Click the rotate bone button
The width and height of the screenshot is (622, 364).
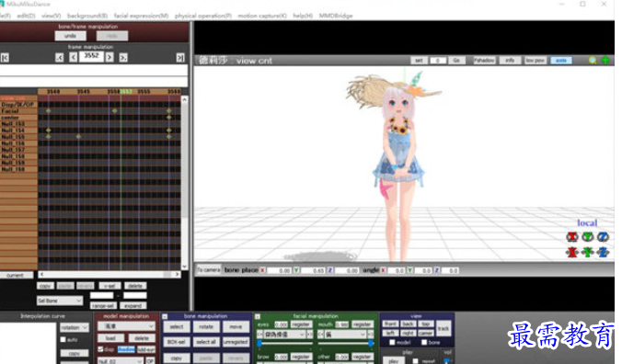click(x=206, y=326)
